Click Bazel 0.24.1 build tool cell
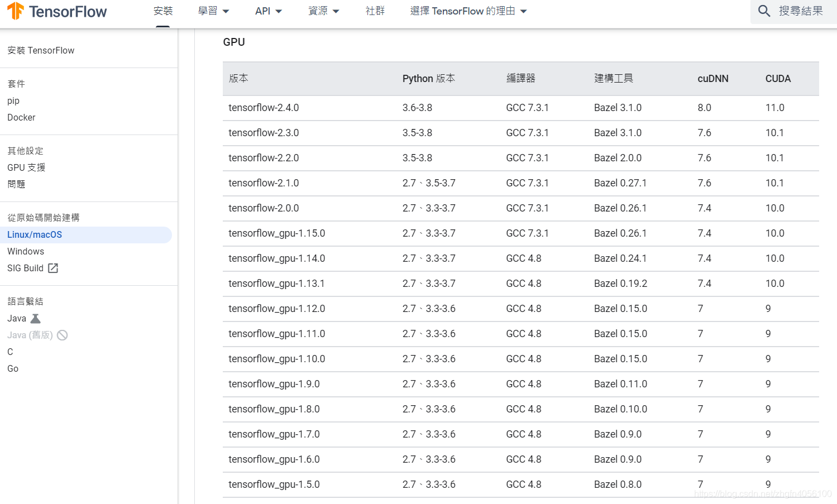The image size is (837, 504). click(x=620, y=258)
